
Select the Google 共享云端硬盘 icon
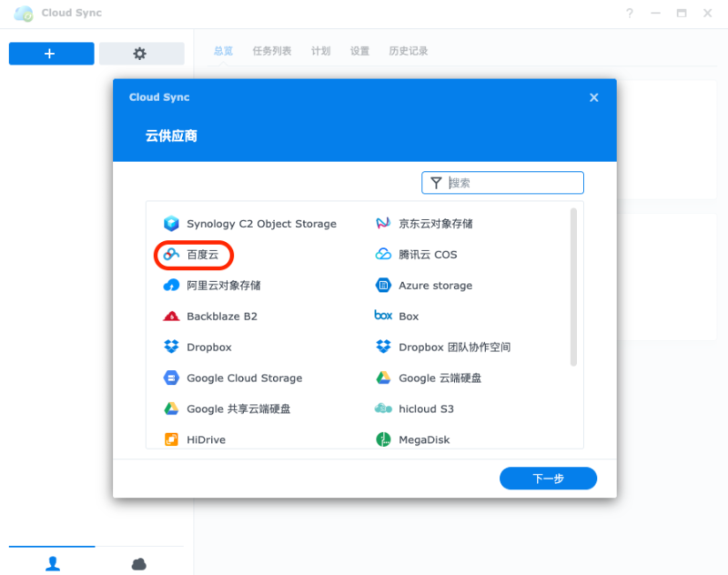[171, 409]
